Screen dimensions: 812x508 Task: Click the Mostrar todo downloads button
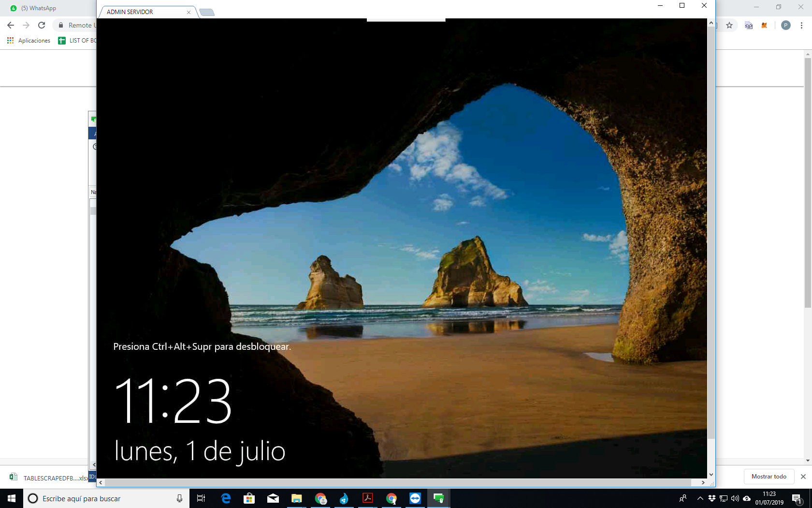768,477
